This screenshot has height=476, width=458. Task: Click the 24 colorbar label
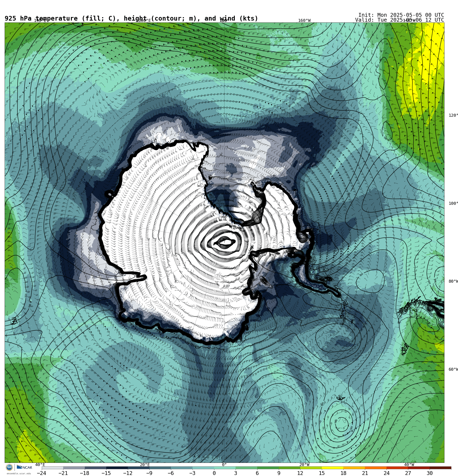(387, 473)
